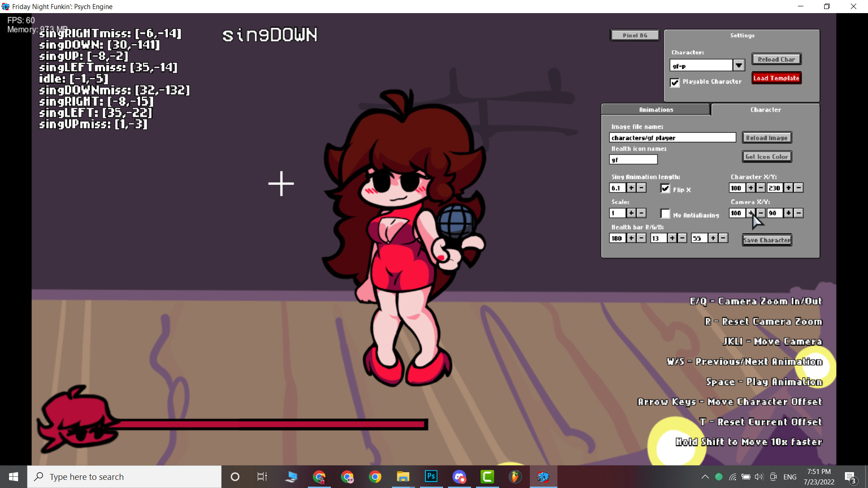Image resolution: width=868 pixels, height=488 pixels.
Task: Click the girlfriend health icon on health bar
Action: pos(77,418)
